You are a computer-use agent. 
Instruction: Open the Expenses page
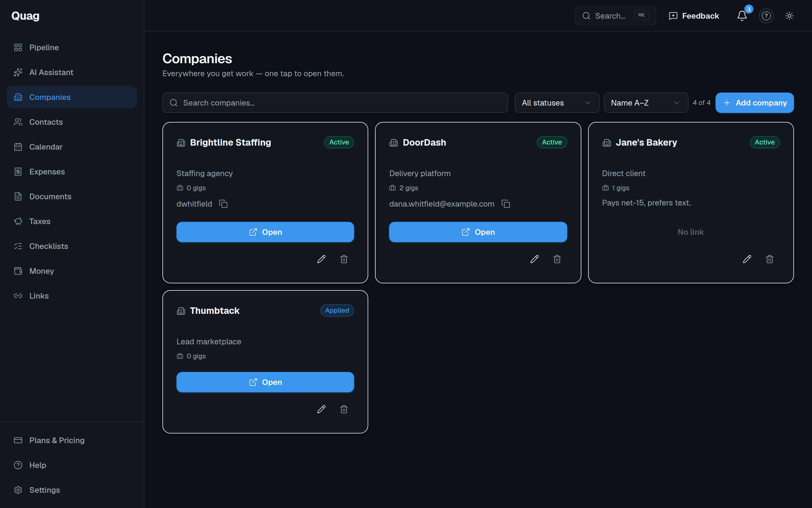pyautogui.click(x=72, y=172)
